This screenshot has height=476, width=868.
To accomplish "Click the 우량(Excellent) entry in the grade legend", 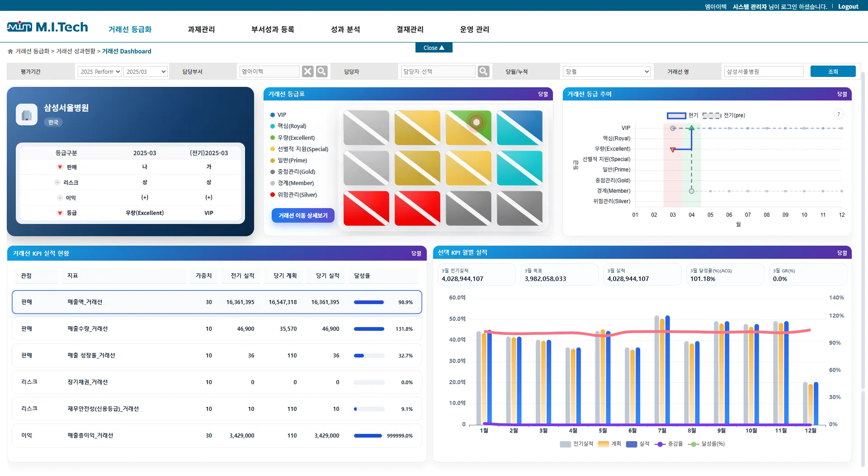I will coord(292,138).
